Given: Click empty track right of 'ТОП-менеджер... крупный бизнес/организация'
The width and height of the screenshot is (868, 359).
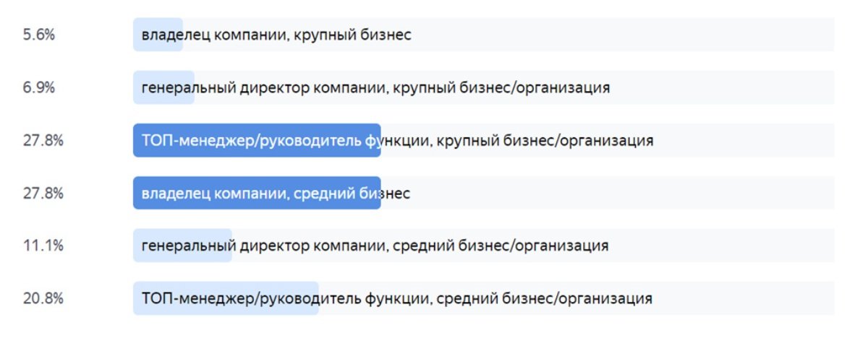Looking at the screenshot, I should pyautogui.click(x=745, y=140).
